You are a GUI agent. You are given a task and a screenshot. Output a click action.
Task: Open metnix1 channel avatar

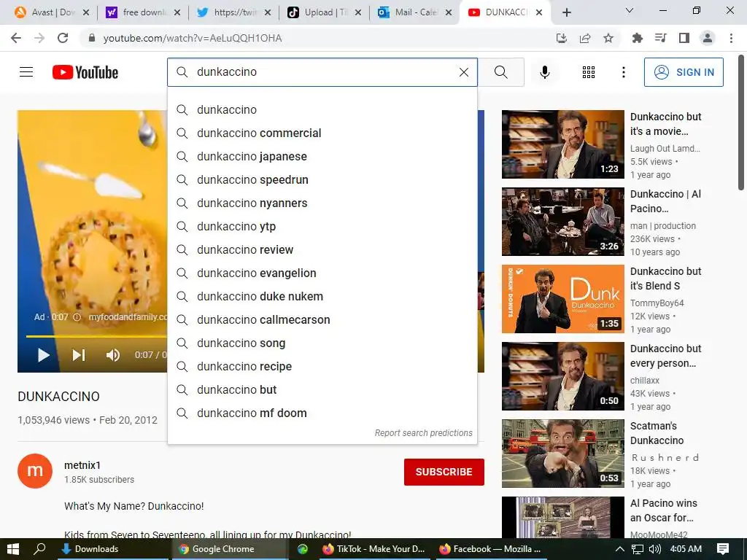35,471
